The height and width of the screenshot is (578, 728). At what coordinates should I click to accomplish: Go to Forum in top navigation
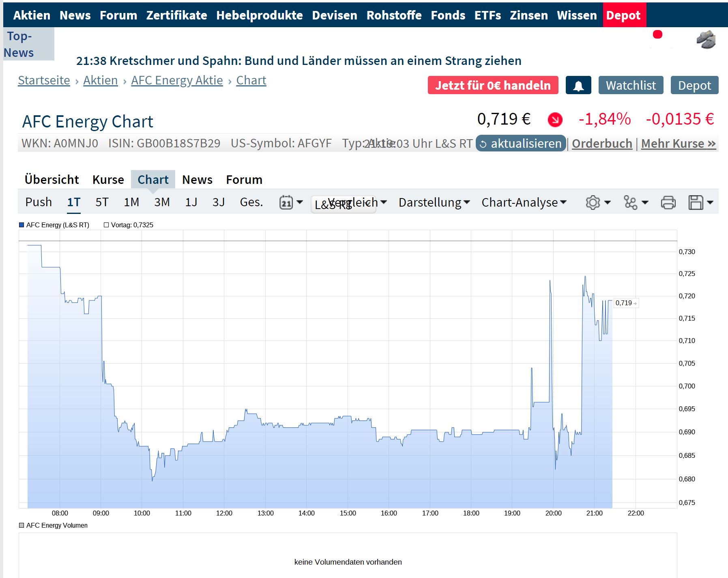pos(118,15)
